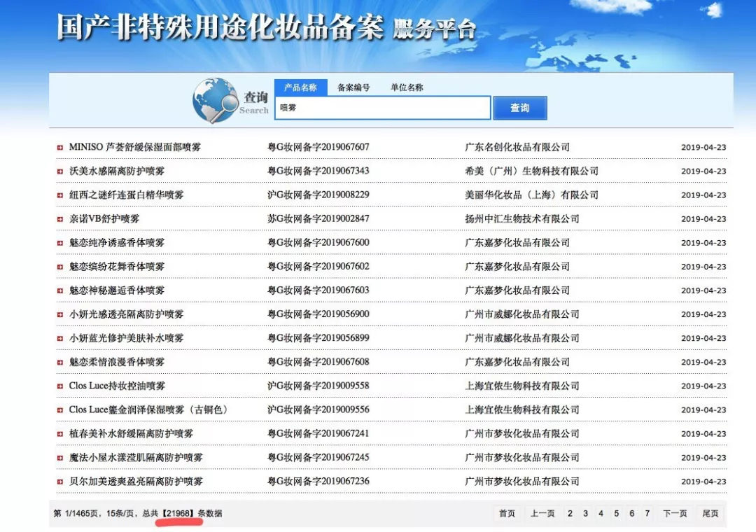Click red bullet icon beside 魔法小屋水漾滋肌隔离防护喷雾
Image resolution: width=756 pixels, height=532 pixels.
(59, 458)
